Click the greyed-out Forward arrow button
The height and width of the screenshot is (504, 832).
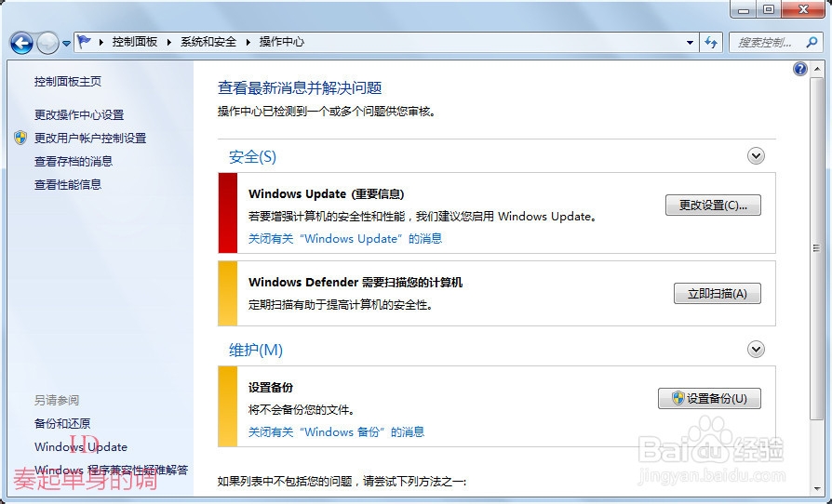47,43
